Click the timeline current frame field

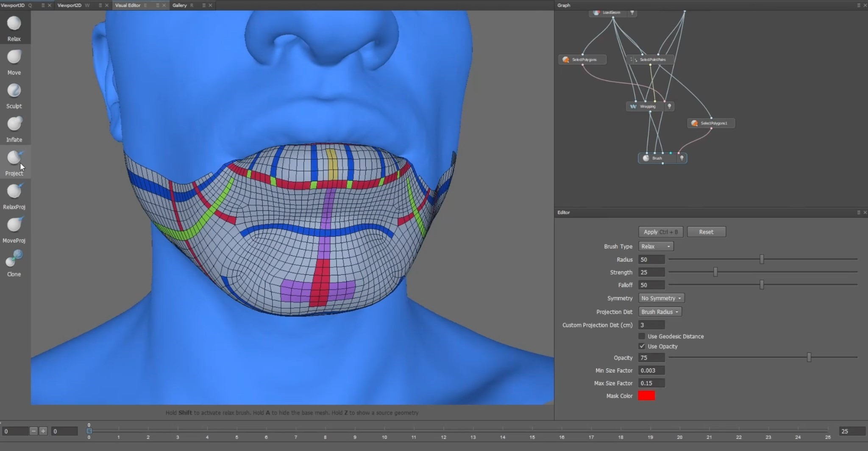click(x=64, y=431)
